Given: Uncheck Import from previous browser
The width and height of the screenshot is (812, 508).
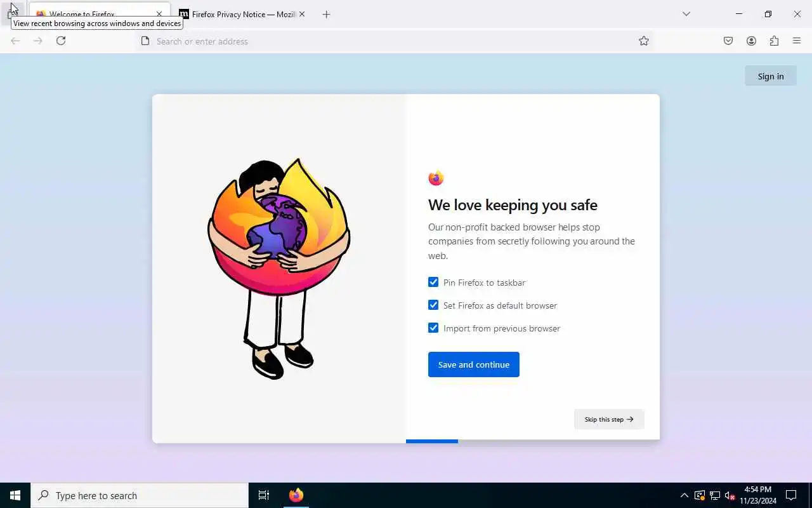Looking at the screenshot, I should pos(433,328).
